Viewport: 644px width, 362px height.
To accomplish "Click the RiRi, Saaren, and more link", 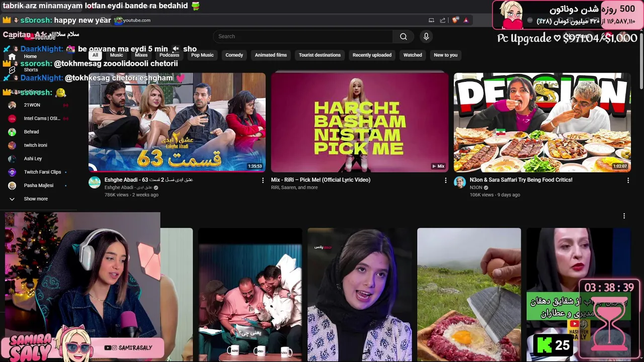I will [x=294, y=188].
